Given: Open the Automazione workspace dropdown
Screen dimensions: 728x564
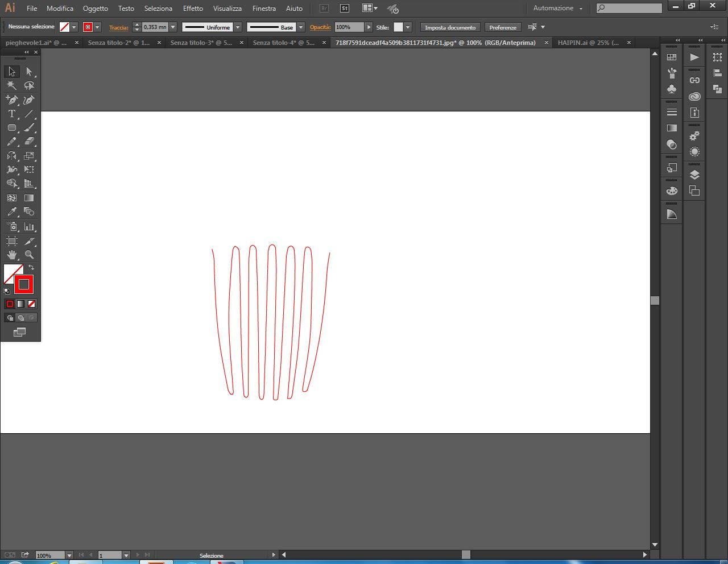Looking at the screenshot, I should (x=557, y=9).
